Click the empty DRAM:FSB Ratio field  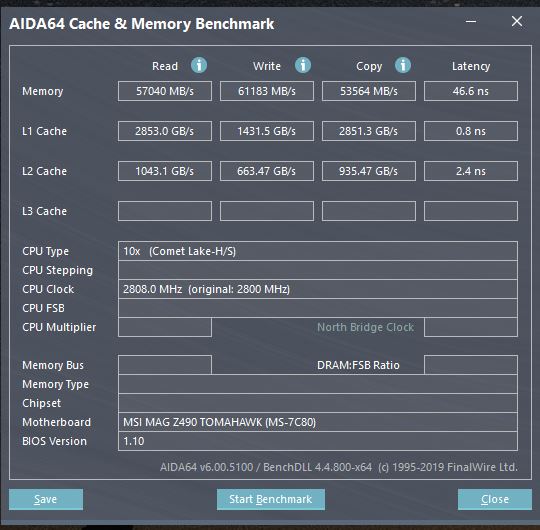pos(471,365)
